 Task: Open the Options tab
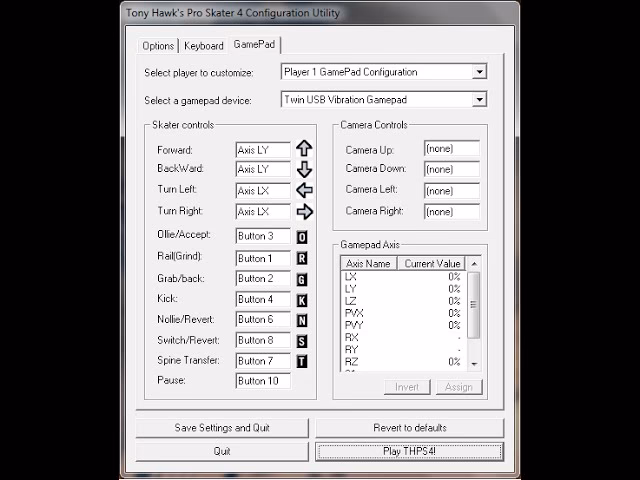tap(158, 46)
